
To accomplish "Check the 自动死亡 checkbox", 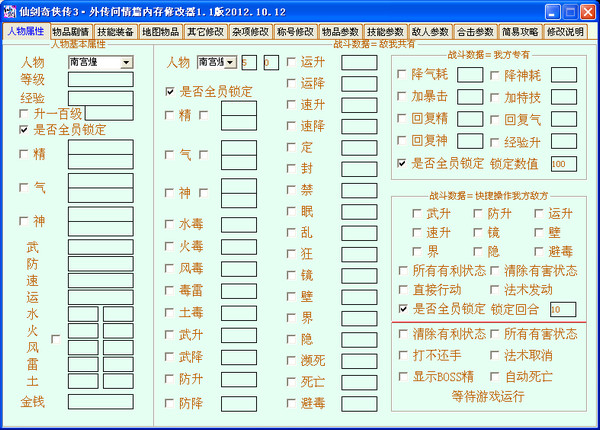I will pos(494,376).
